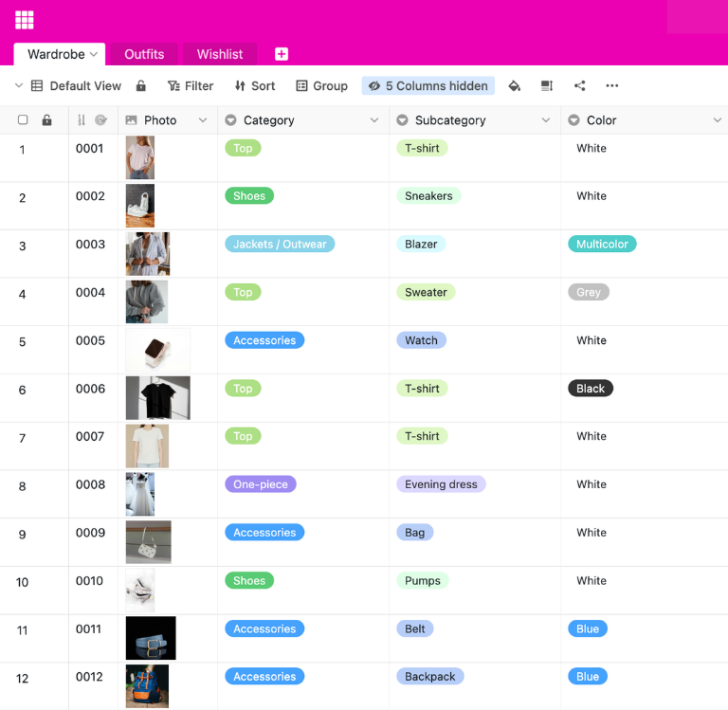
Task: Click the One-piece category tag
Action: coord(261,484)
